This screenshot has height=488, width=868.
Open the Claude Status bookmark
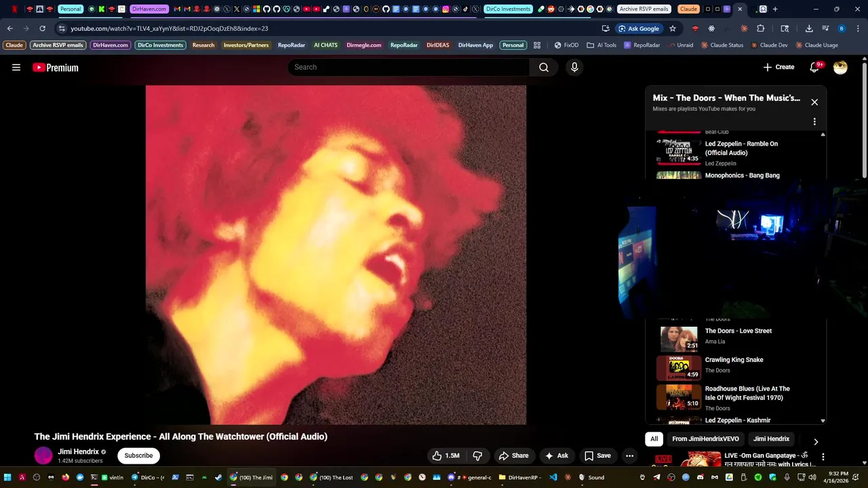[722, 45]
